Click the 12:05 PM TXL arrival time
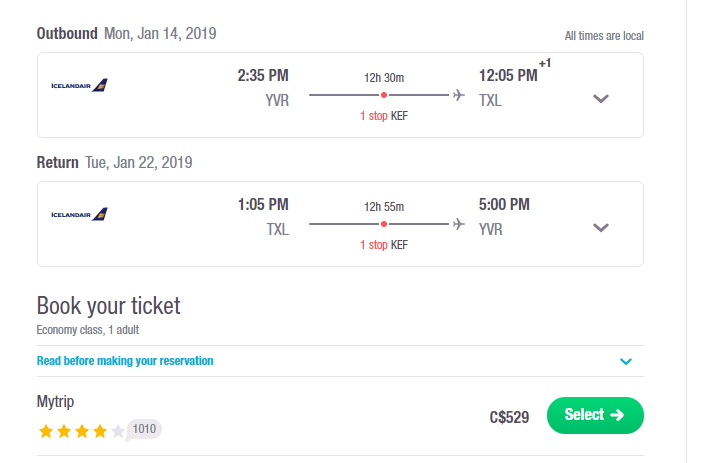 [508, 75]
